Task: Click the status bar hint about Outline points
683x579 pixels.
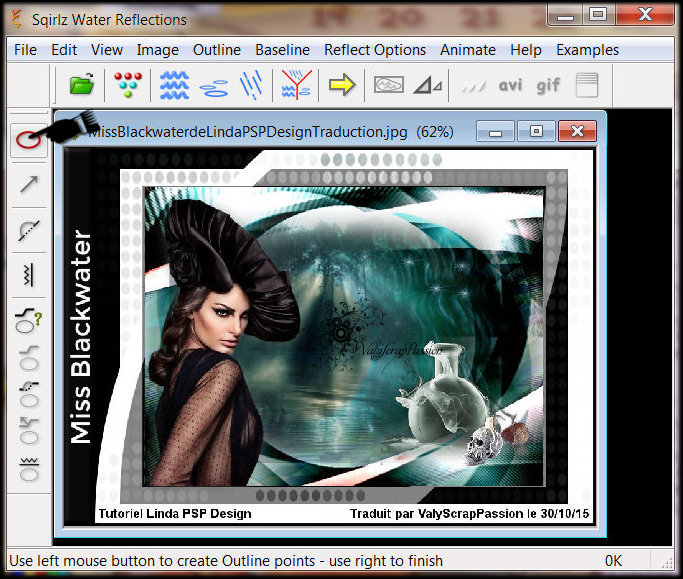Action: tap(226, 561)
